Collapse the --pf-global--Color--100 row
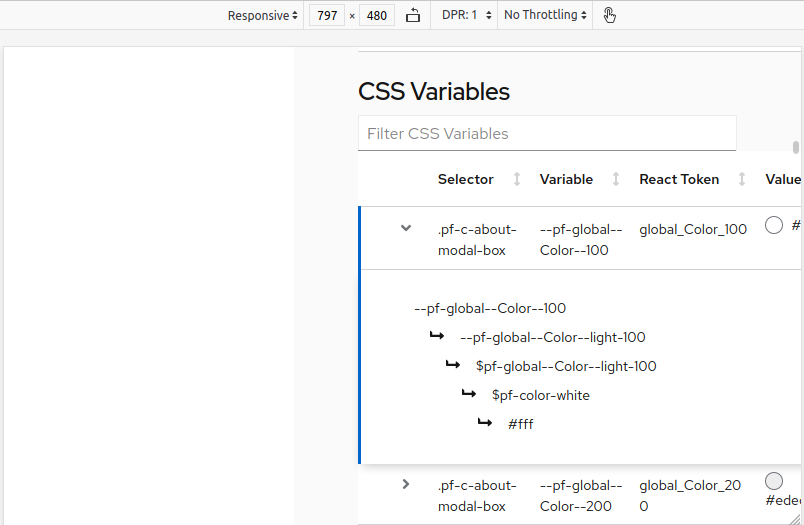Screen dimensions: 804x525 pos(406,228)
